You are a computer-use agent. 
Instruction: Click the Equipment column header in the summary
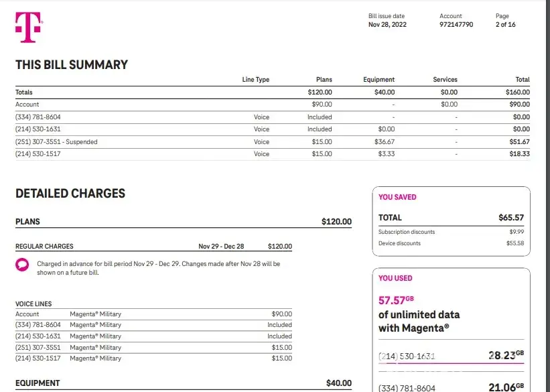379,80
